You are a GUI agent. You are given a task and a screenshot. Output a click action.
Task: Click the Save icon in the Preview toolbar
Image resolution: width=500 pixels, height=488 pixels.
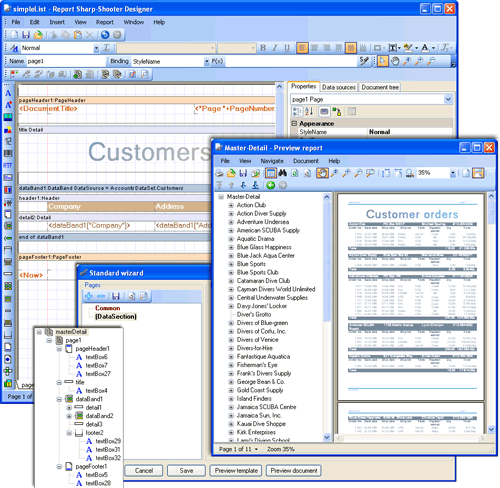coord(243,173)
